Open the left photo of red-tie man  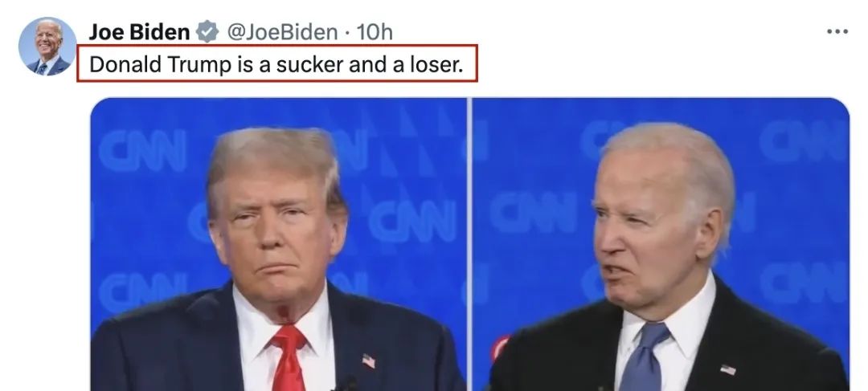(278, 244)
